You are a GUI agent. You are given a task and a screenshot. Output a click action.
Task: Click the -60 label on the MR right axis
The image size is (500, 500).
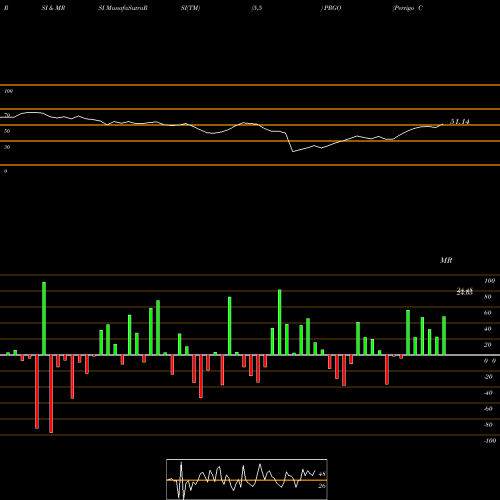coord(488,409)
